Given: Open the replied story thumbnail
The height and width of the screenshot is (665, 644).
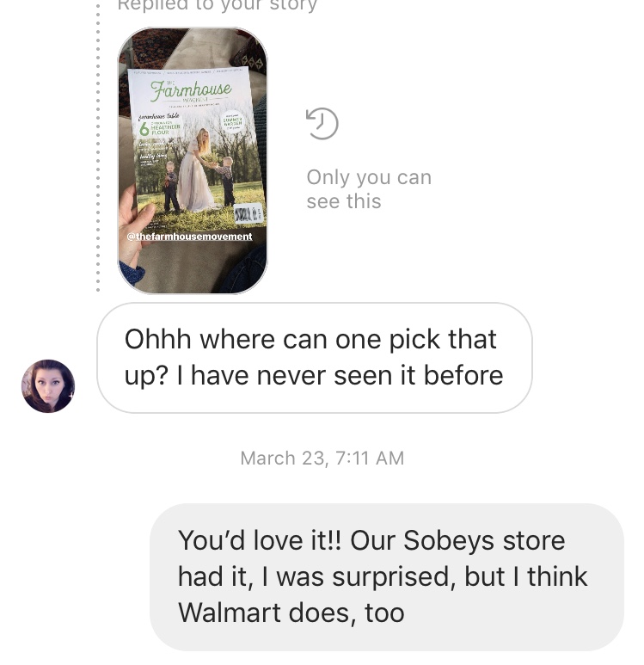Looking at the screenshot, I should tap(193, 161).
